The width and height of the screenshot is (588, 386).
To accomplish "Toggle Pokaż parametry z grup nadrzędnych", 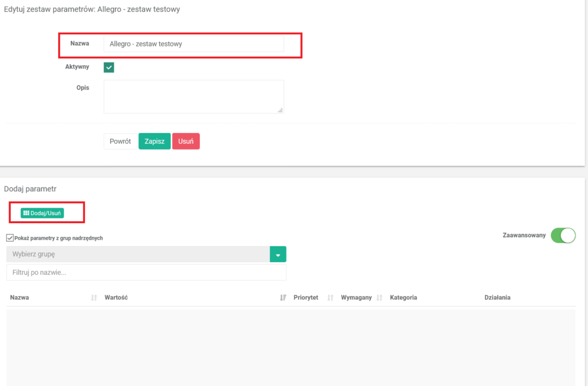I will pyautogui.click(x=10, y=238).
